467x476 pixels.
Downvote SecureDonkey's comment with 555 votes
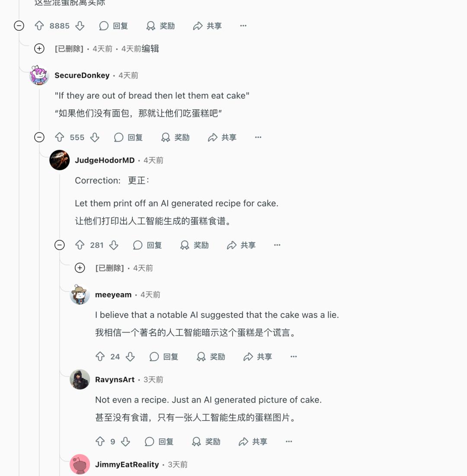tap(95, 137)
